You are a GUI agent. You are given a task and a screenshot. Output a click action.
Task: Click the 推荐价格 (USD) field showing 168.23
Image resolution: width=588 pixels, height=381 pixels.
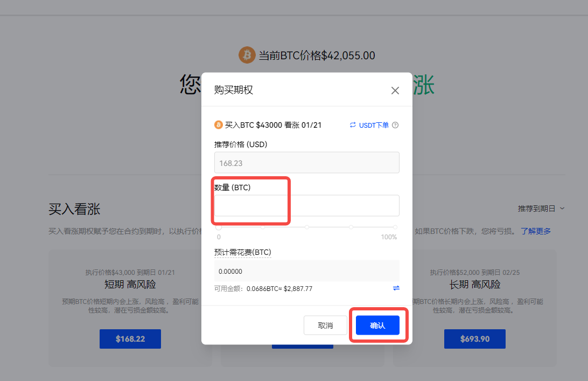coord(307,163)
